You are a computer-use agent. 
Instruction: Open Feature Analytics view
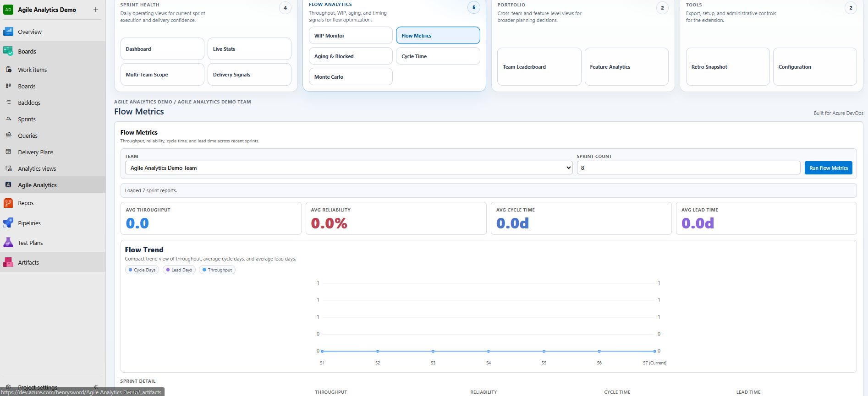point(626,67)
